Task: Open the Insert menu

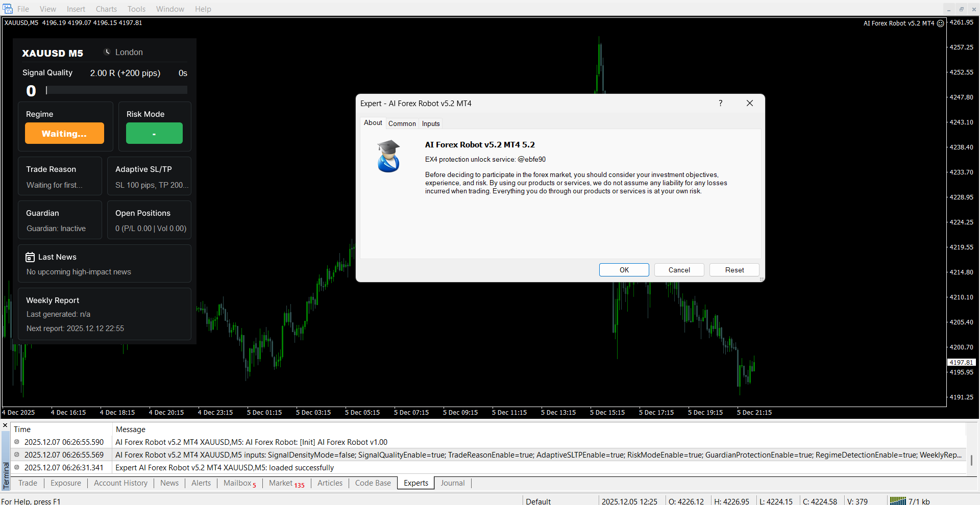Action: (76, 9)
